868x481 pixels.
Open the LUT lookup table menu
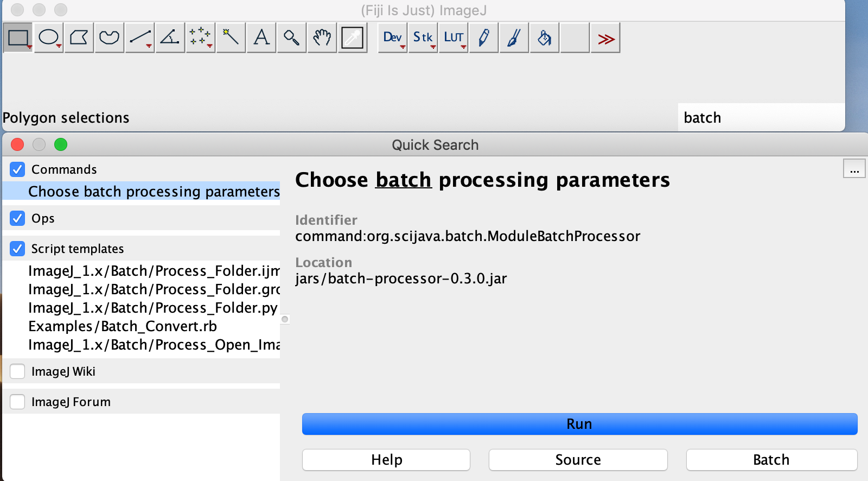(x=453, y=37)
